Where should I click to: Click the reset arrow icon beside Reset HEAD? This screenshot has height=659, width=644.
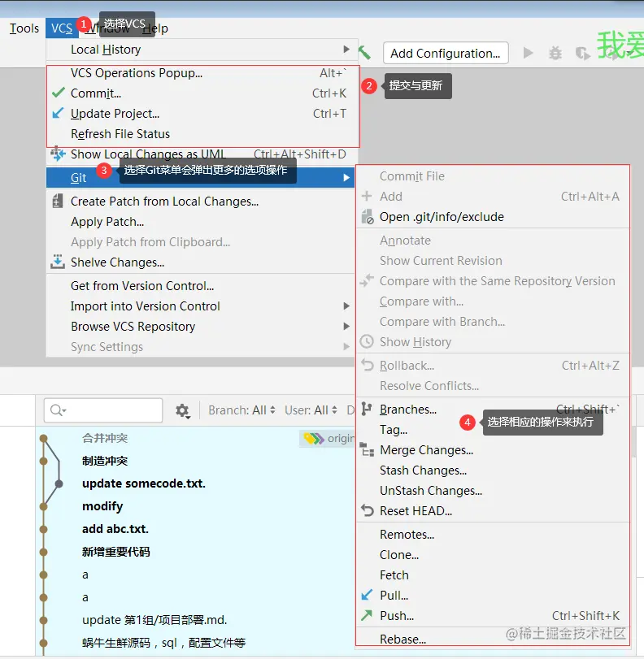click(368, 510)
